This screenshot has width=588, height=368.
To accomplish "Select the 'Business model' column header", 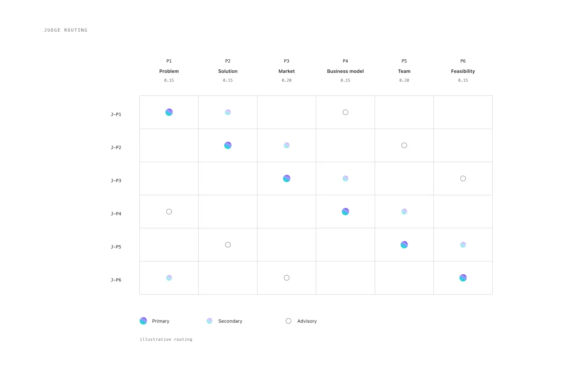I will click(x=345, y=71).
